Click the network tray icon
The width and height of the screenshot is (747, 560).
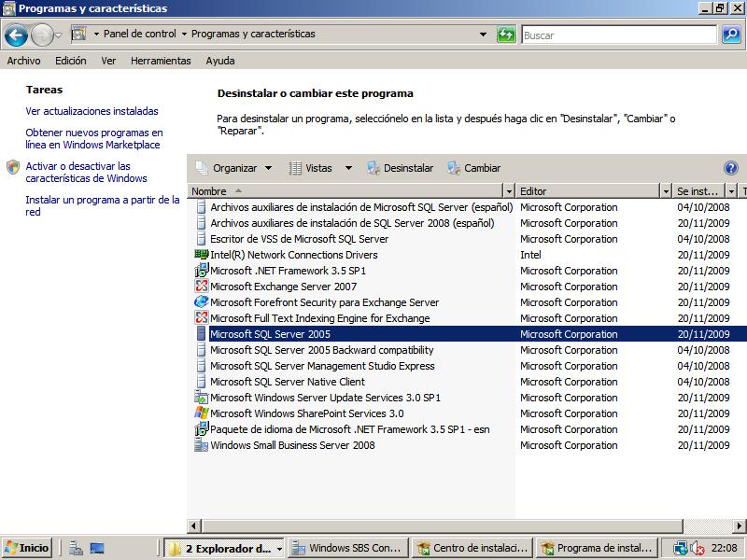click(x=681, y=548)
